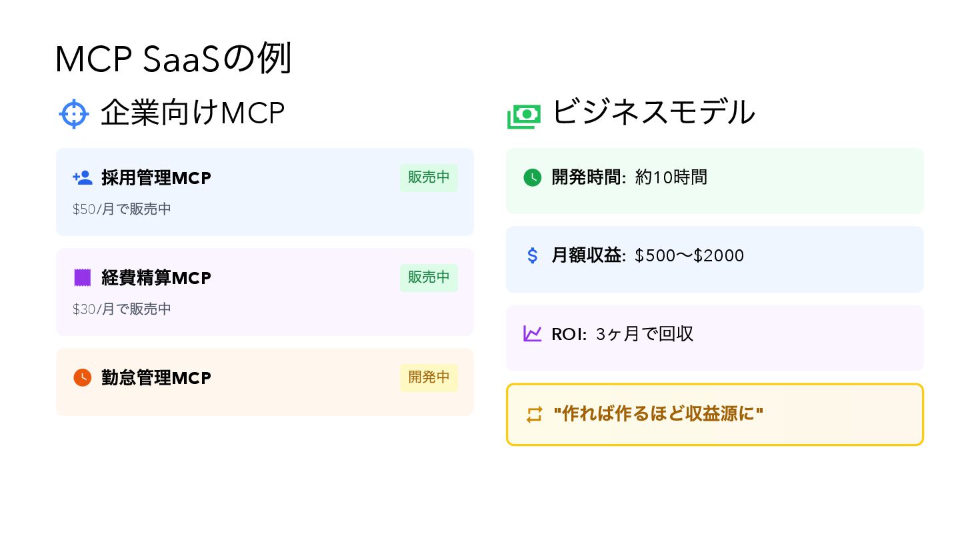Click the 開発中 badge on 勤怠管理MCP
The image size is (980, 552).
[429, 377]
